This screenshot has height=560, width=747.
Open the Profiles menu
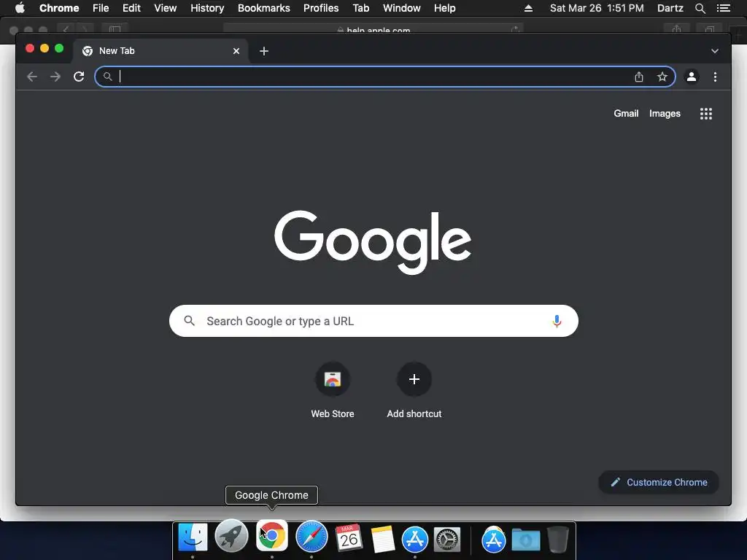[321, 8]
